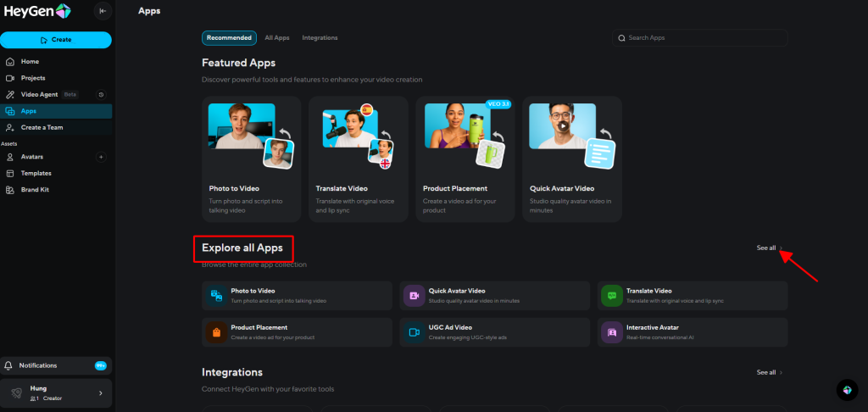
Task: Open the Product Placement featured card
Action: [465, 159]
